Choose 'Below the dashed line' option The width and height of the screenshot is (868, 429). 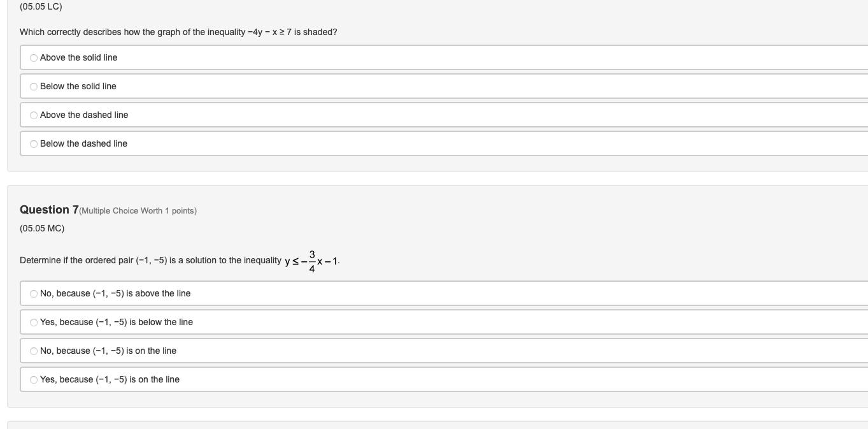click(33, 143)
